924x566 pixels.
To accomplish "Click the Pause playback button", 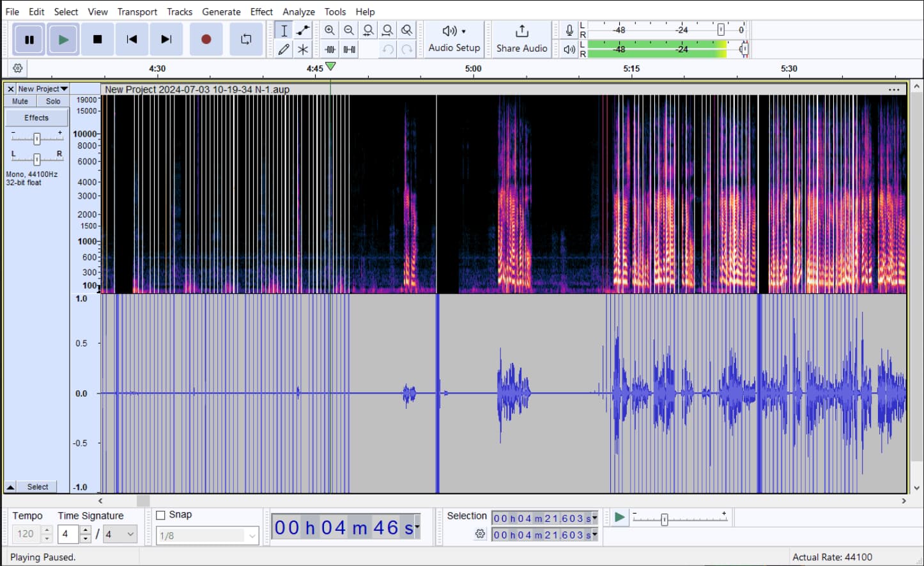I will tap(29, 40).
